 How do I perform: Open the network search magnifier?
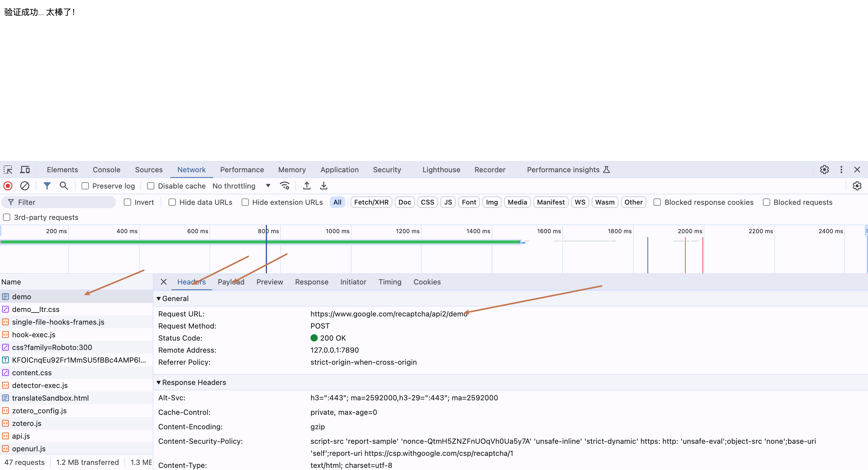(x=64, y=186)
